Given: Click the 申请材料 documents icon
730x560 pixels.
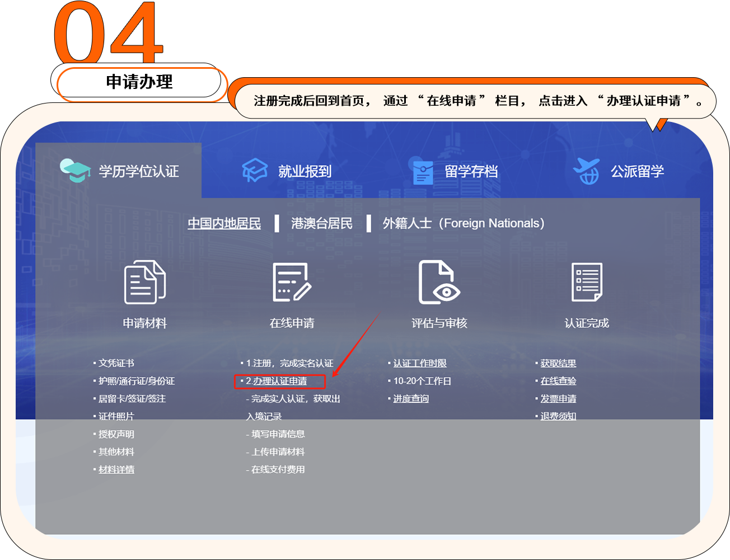Looking at the screenshot, I should pos(144,282).
